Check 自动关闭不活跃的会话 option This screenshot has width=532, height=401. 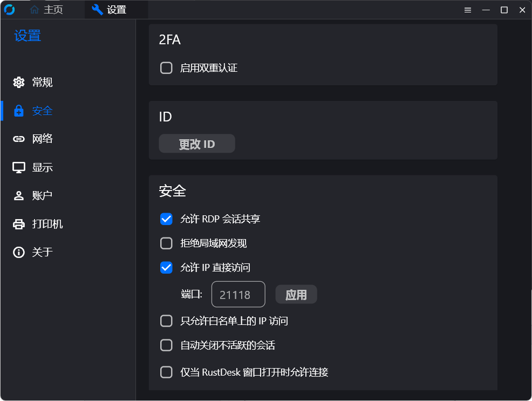tap(166, 345)
